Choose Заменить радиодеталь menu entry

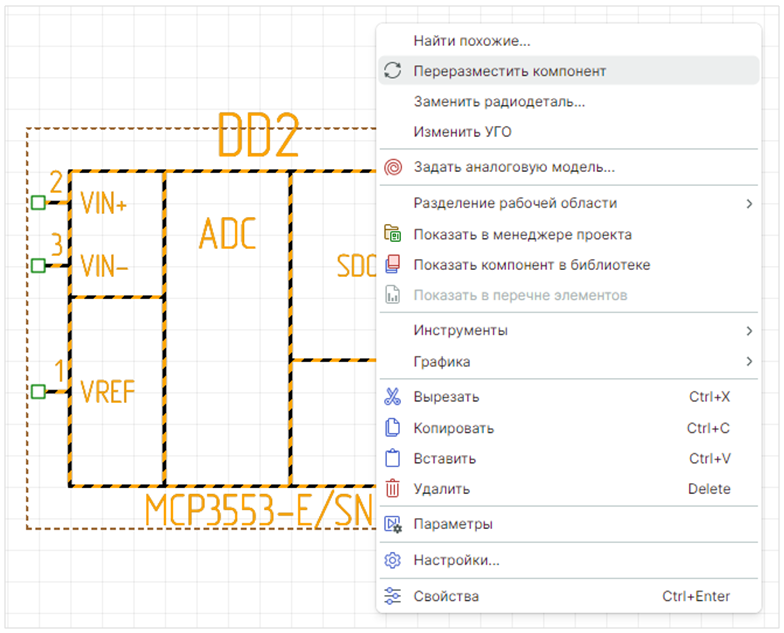(x=499, y=102)
